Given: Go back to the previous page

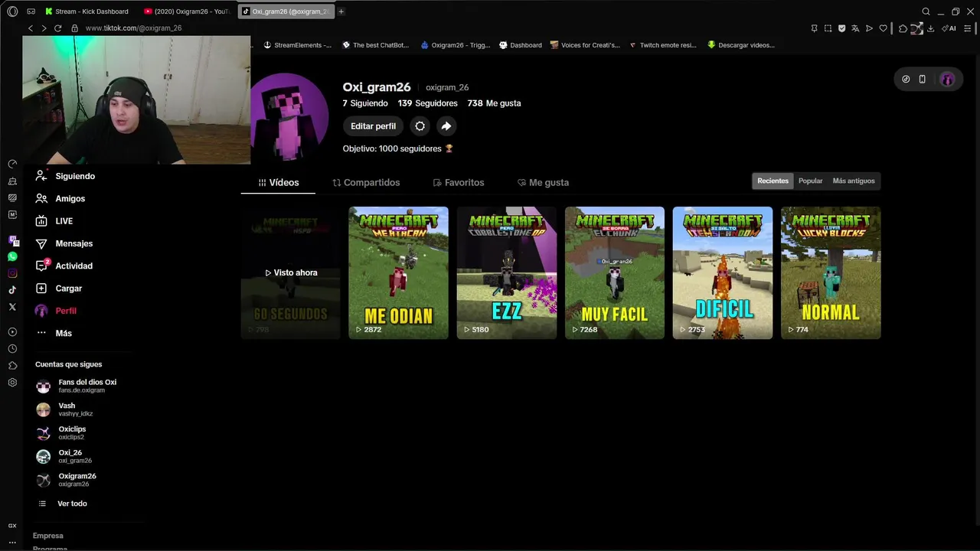Looking at the screenshot, I should point(31,28).
